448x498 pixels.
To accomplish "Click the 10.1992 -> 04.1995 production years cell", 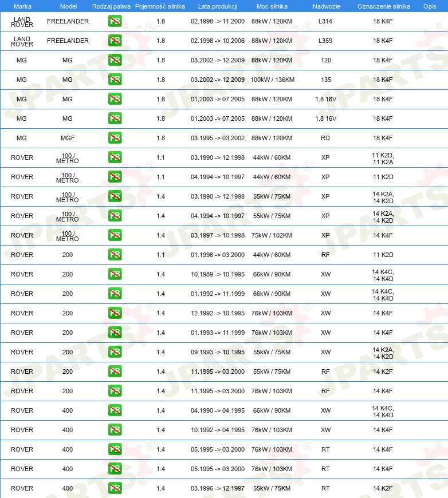I will [x=218, y=430].
